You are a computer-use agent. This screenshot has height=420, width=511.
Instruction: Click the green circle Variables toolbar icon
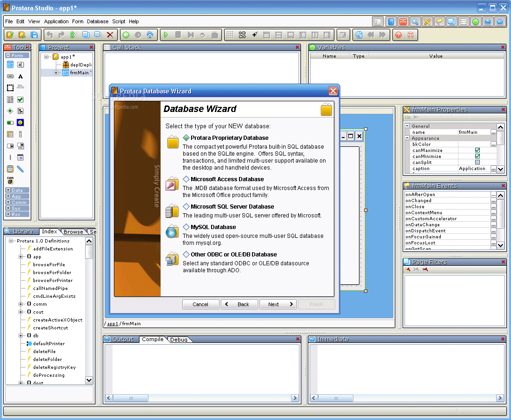[476, 22]
